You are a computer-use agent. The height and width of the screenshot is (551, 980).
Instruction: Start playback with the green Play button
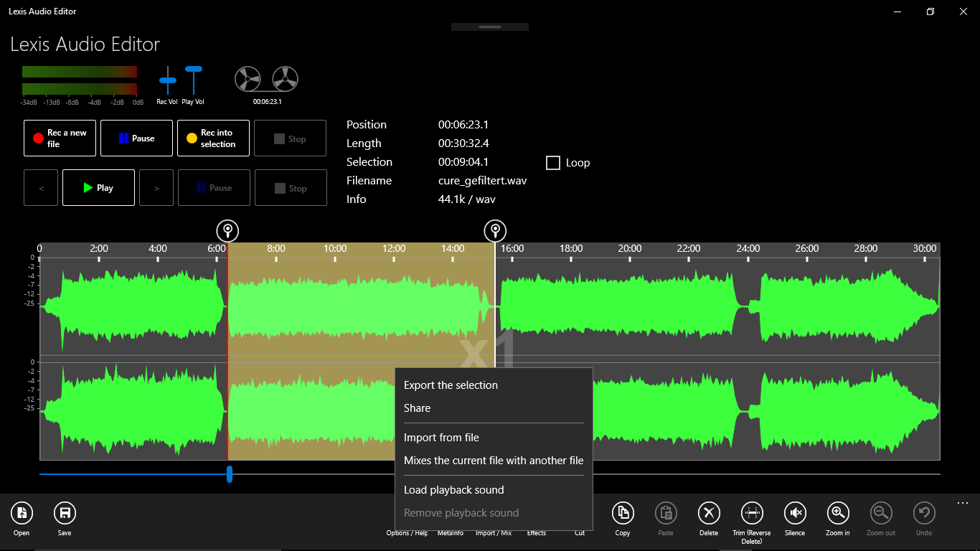tap(98, 187)
